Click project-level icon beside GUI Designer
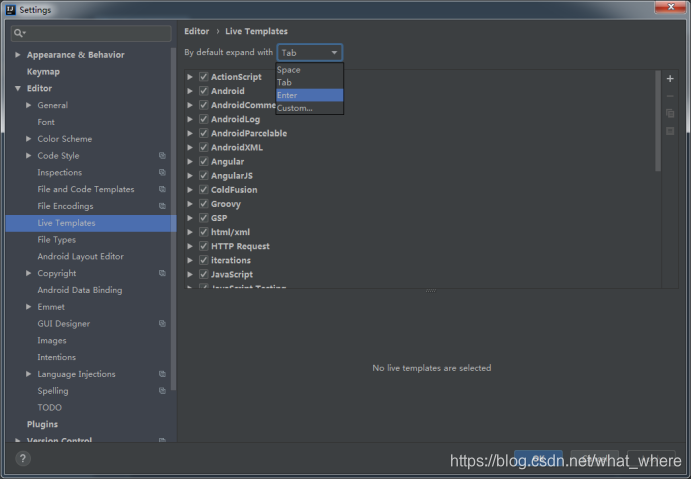 point(162,323)
